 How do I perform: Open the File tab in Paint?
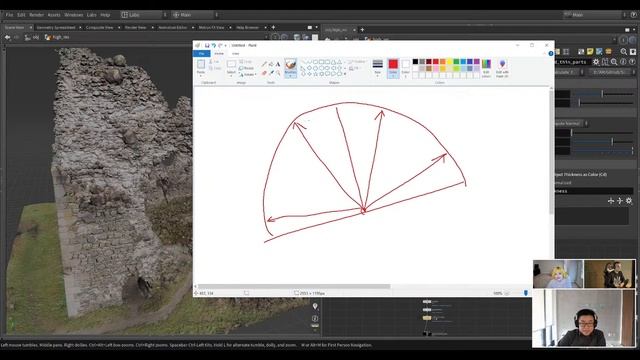click(x=202, y=53)
